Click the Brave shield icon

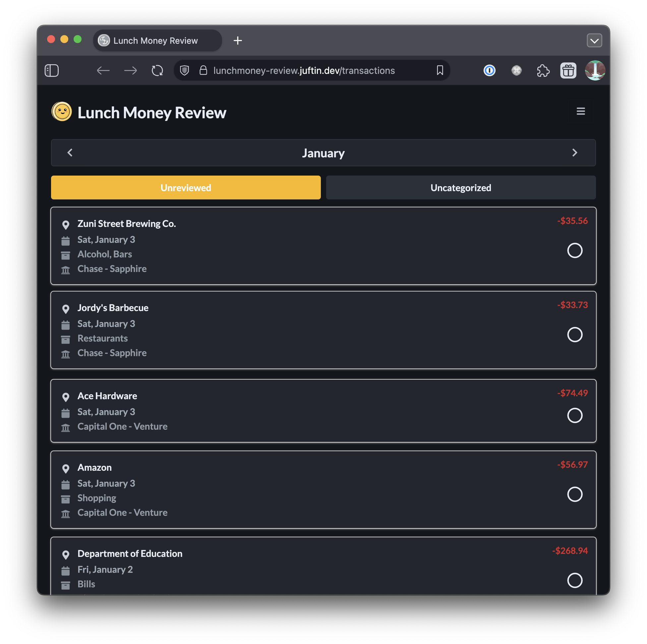[x=184, y=71]
